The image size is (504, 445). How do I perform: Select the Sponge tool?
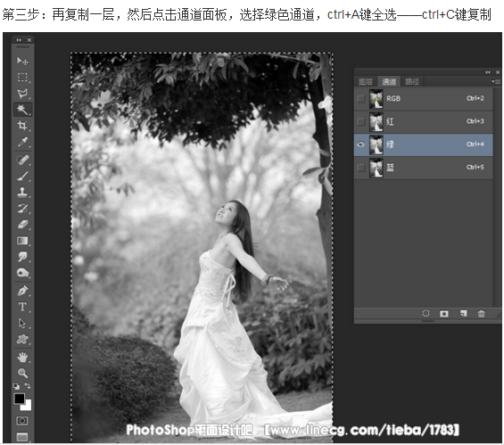point(22,273)
